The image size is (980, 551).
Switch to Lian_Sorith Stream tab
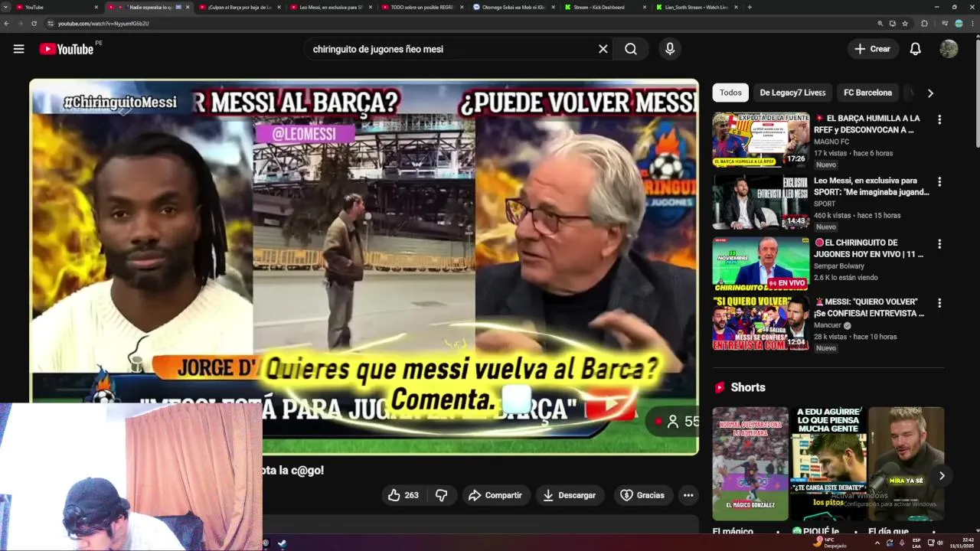pos(696,7)
